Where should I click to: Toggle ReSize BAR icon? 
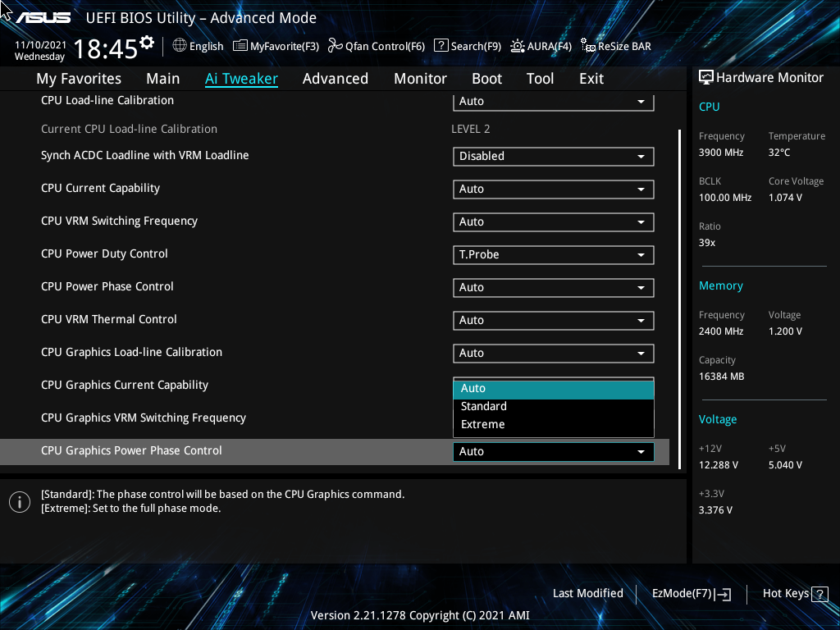click(x=588, y=46)
